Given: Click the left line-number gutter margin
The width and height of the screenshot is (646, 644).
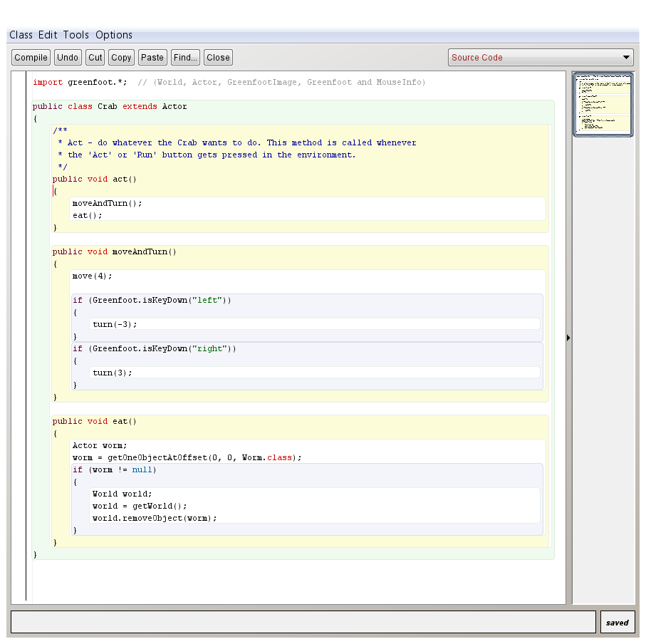Looking at the screenshot, I should tap(19, 335).
